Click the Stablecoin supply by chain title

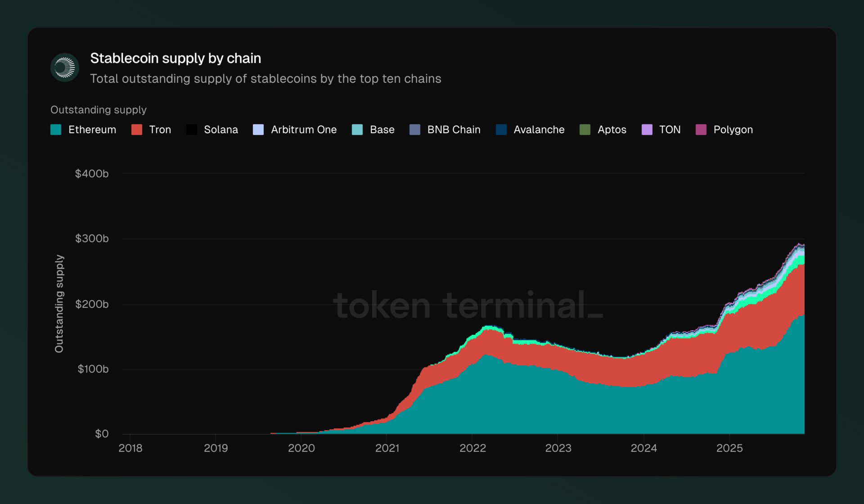(175, 58)
